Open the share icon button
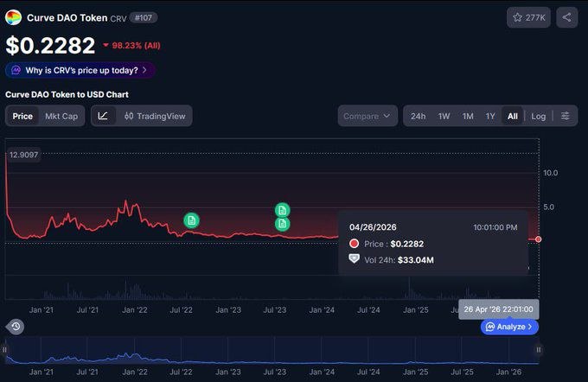This screenshot has width=588, height=382. tap(566, 17)
